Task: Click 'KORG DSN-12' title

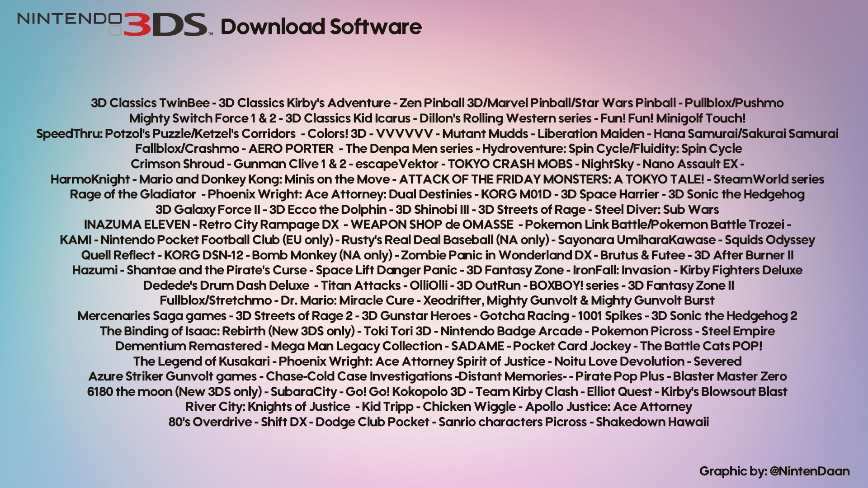Action: pos(203,255)
